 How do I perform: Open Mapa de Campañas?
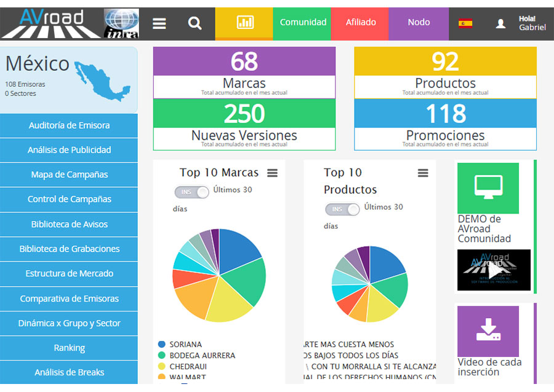click(x=69, y=175)
